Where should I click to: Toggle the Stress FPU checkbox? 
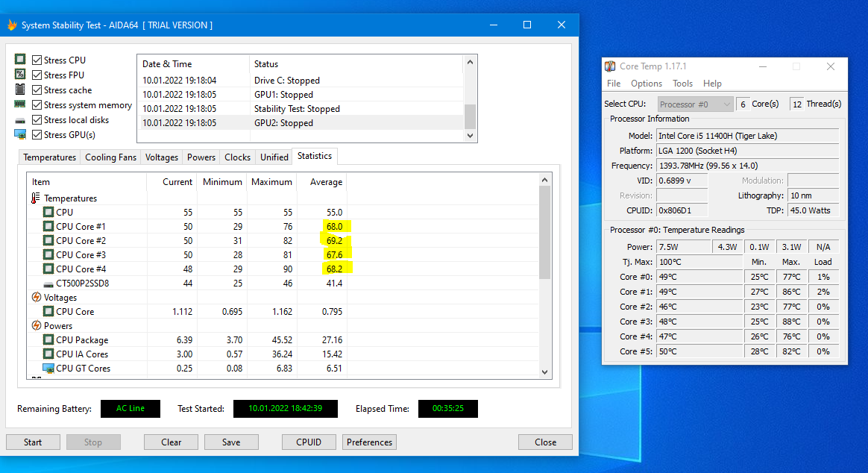click(x=37, y=75)
